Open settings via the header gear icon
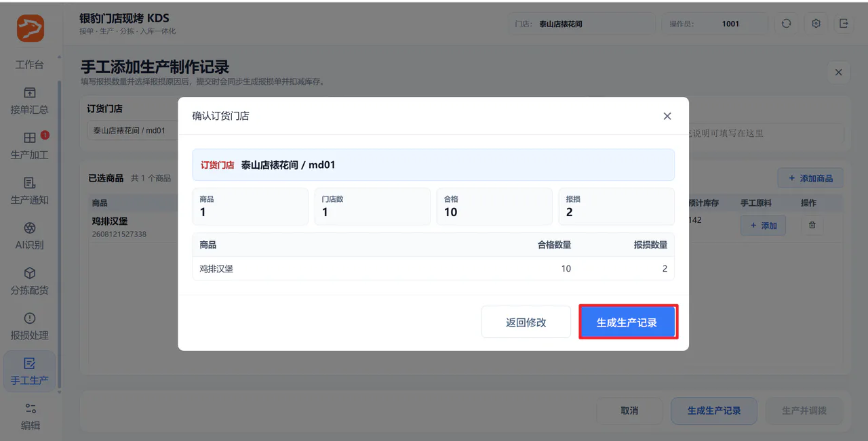Screen dimensions: 868x441 click(x=816, y=24)
